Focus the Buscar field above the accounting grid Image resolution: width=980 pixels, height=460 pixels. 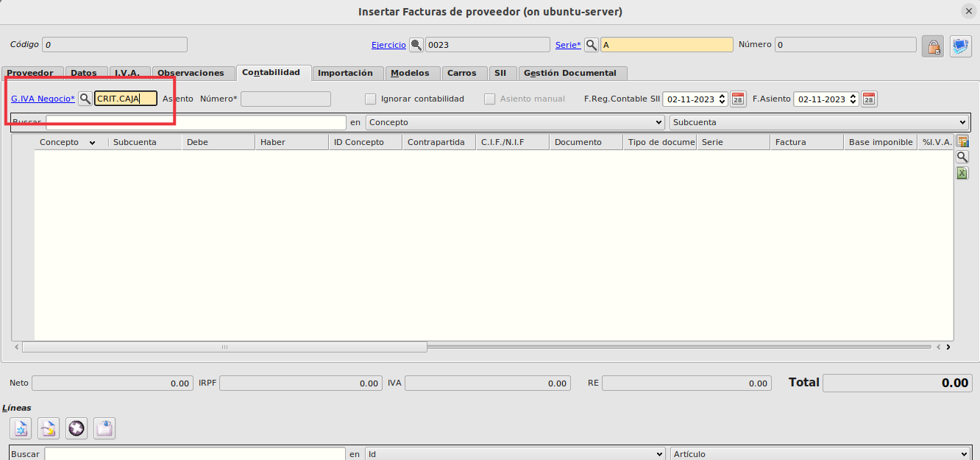[x=196, y=122]
